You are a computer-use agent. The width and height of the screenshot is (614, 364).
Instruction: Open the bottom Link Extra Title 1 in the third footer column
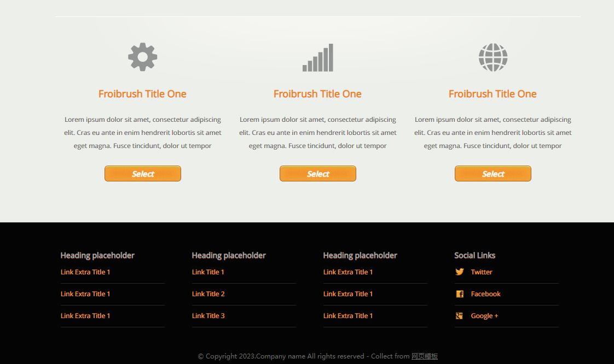click(x=348, y=316)
